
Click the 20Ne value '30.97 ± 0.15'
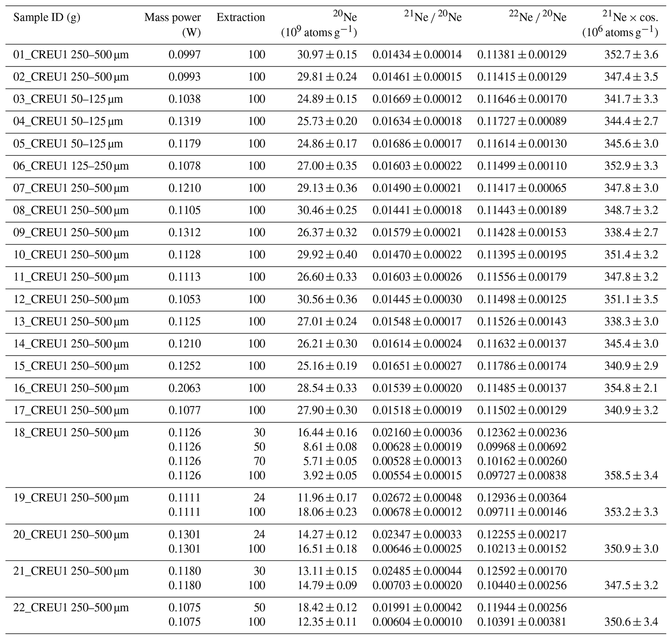pos(327,55)
